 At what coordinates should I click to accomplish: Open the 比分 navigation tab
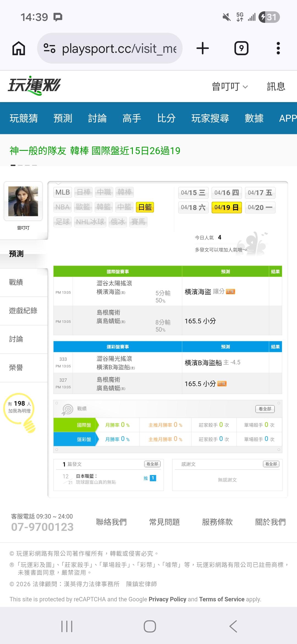pos(166,118)
